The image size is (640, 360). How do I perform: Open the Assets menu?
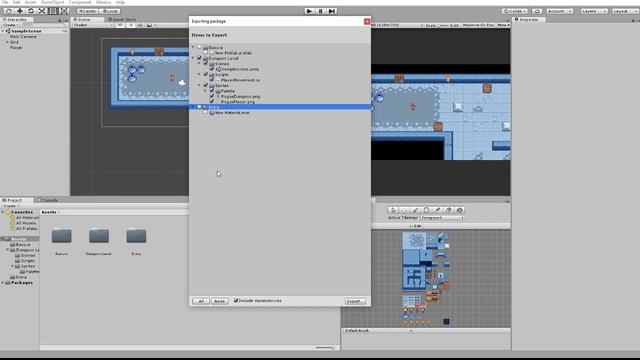(x=31, y=2)
